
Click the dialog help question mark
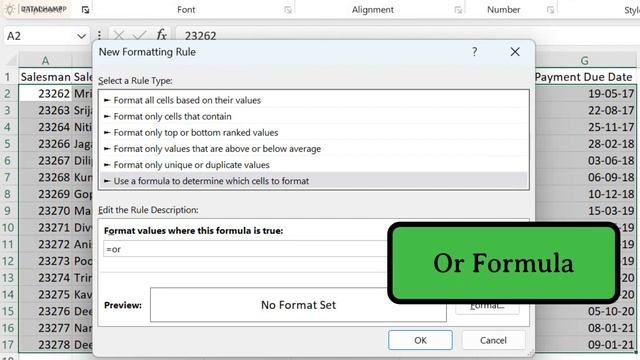tap(474, 52)
